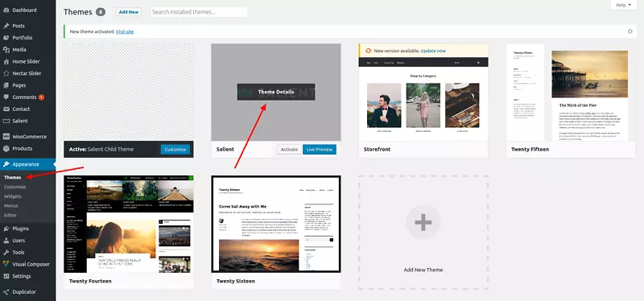644x301 pixels.
Task: Click the Update now link on Storefront
Action: (433, 51)
